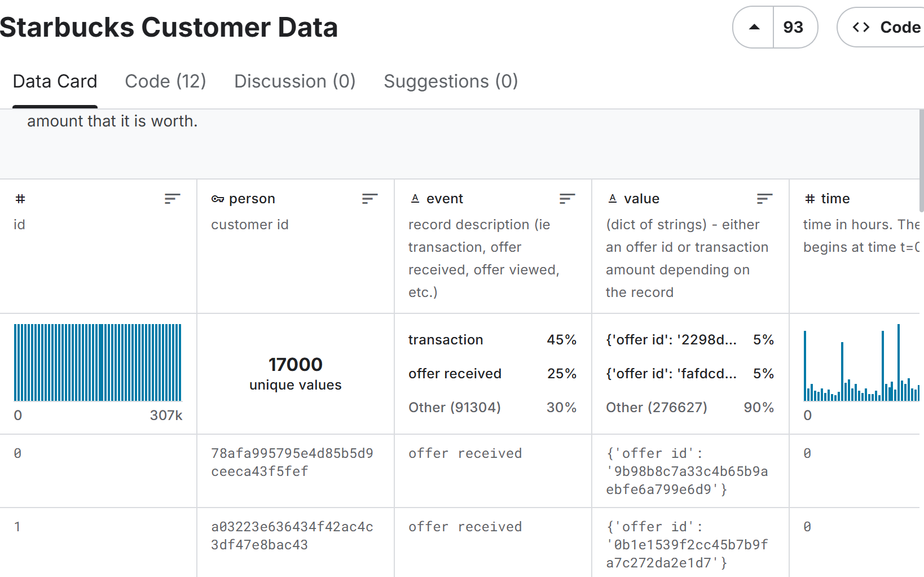Click the Other (91304) 30% row
Image resolution: width=924 pixels, height=577 pixels.
pyautogui.click(x=492, y=408)
